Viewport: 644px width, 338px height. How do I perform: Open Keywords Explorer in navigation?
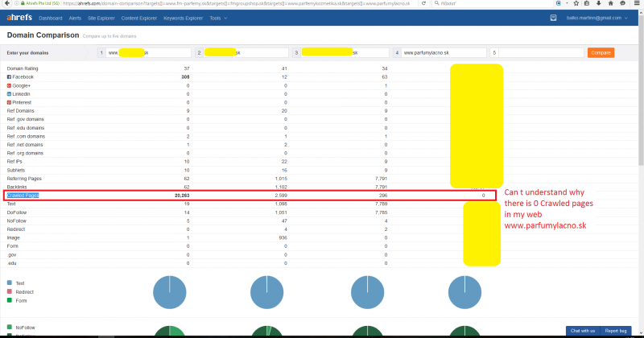(x=184, y=18)
